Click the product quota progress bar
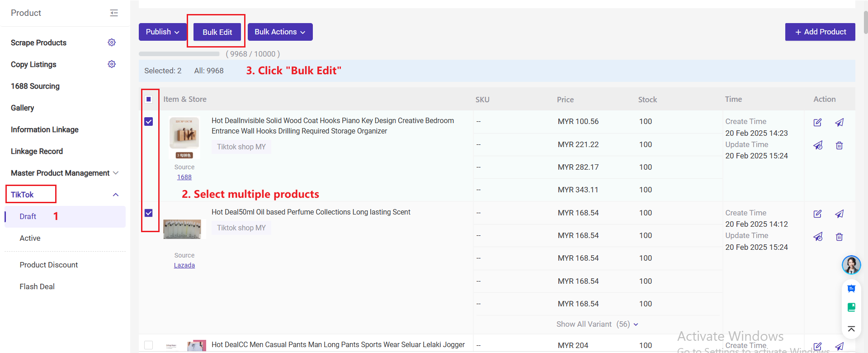 click(x=179, y=54)
